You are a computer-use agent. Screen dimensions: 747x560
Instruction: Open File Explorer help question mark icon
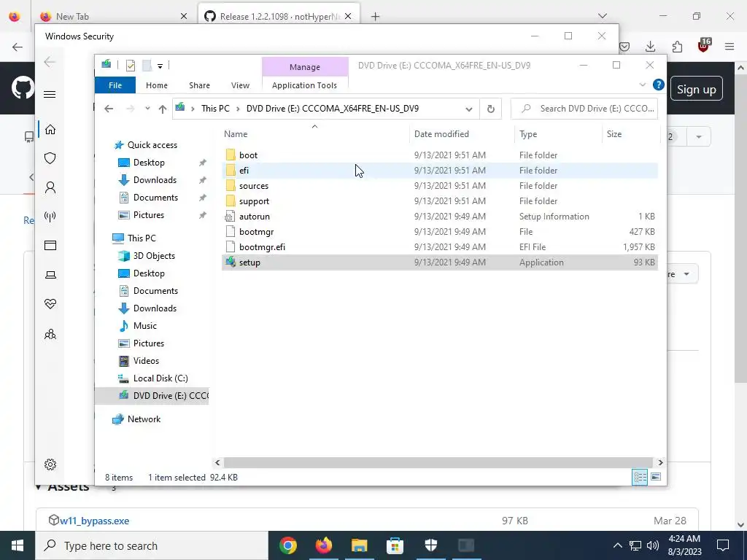659,85
